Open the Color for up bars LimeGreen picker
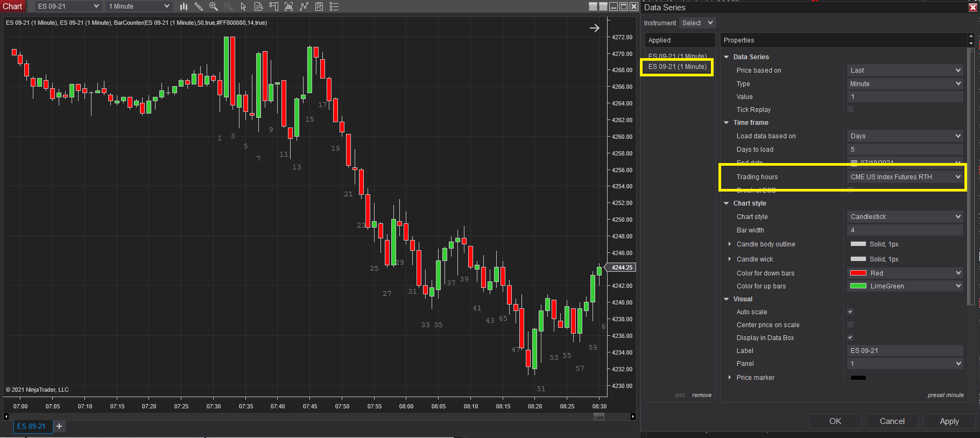 click(905, 286)
